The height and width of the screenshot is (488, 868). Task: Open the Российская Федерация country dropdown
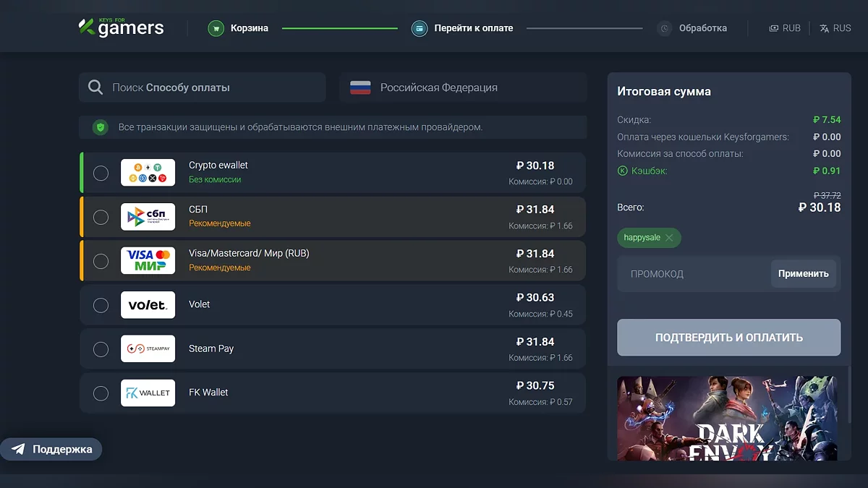pyautogui.click(x=463, y=87)
